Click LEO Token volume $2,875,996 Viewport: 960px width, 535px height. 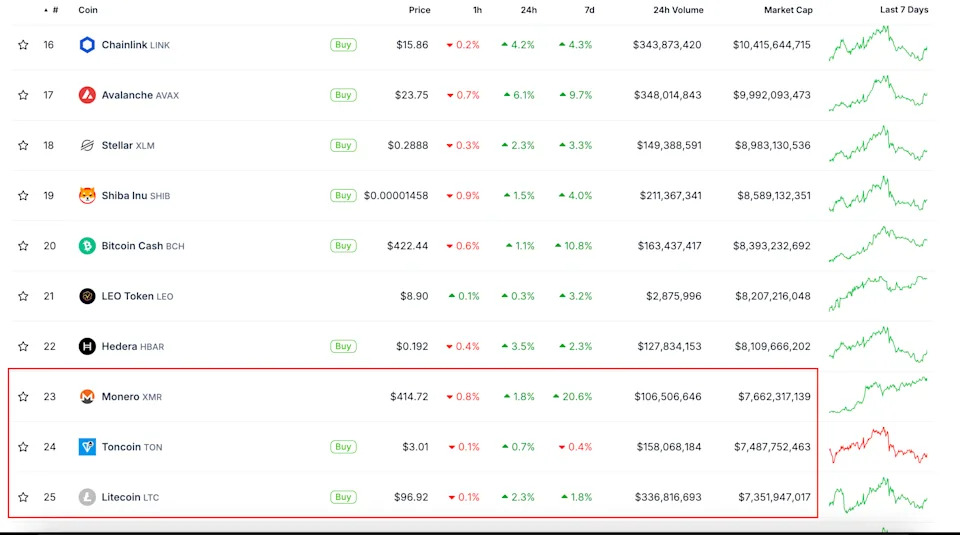(x=673, y=296)
